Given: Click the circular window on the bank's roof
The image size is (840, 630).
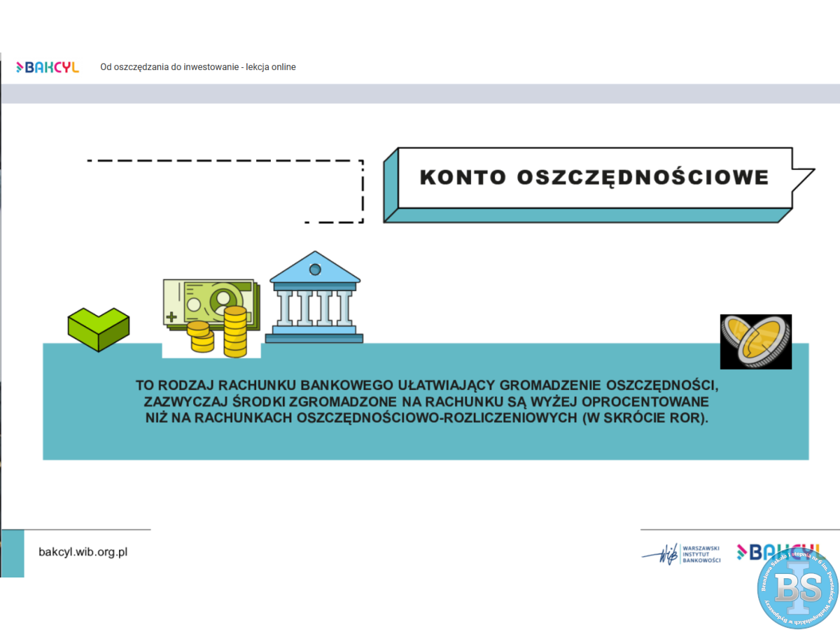Looking at the screenshot, I should tap(315, 269).
